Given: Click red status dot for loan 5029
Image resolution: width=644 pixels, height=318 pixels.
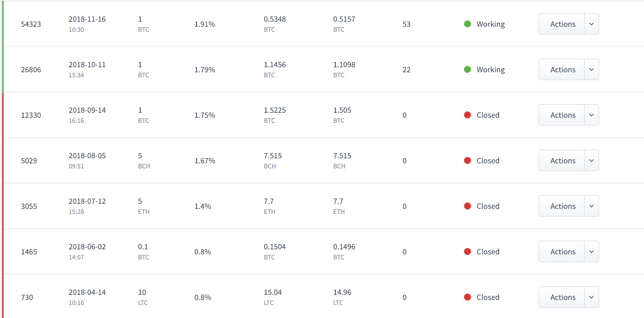Looking at the screenshot, I should [467, 160].
